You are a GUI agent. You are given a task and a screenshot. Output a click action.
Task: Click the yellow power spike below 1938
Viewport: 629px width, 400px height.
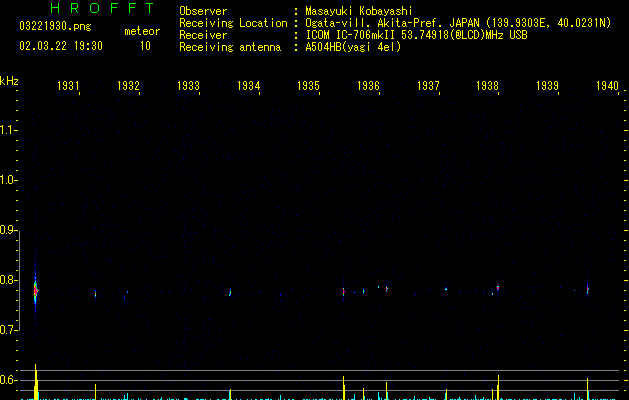pos(498,387)
